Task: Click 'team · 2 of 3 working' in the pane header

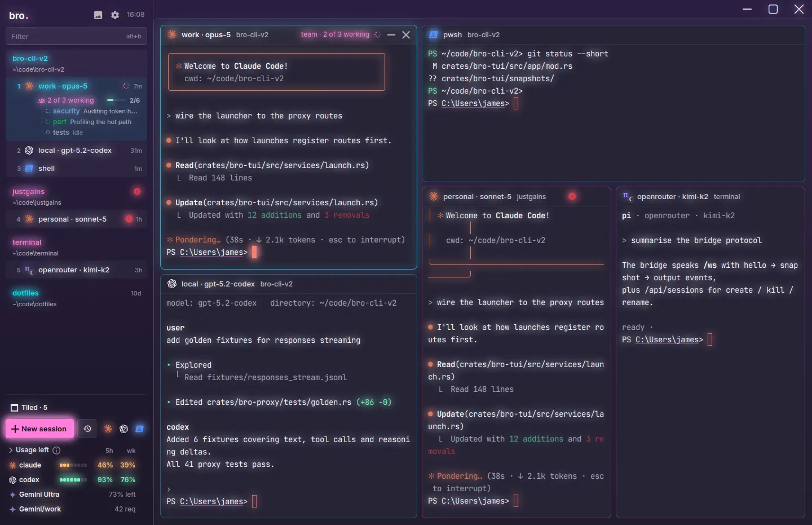Action: 335,35
